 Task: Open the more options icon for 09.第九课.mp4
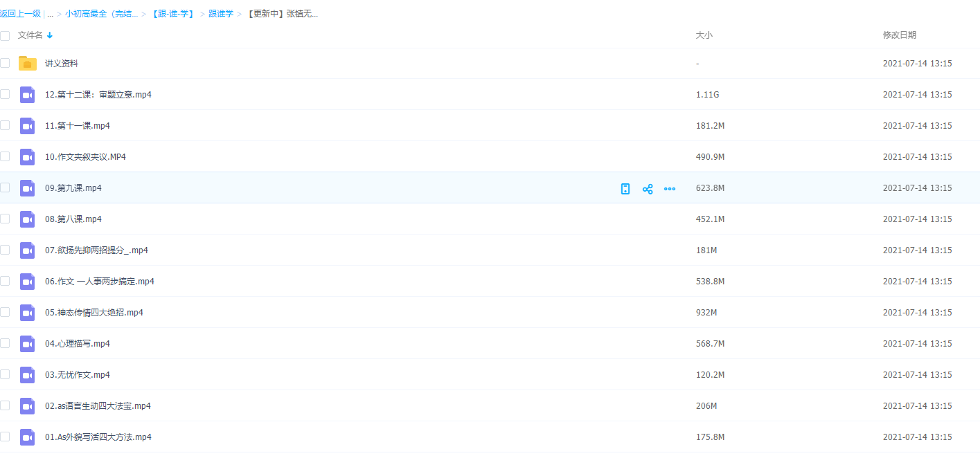(670, 189)
